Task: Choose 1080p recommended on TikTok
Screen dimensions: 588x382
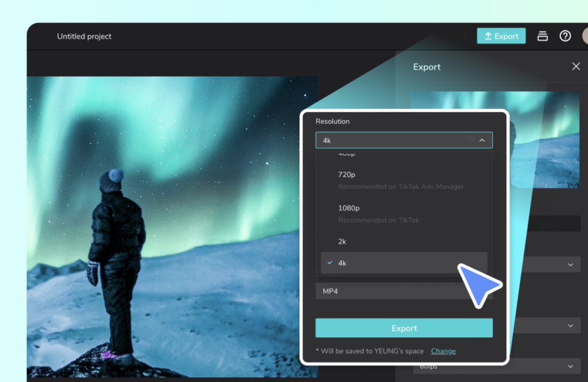Action: [x=349, y=208]
